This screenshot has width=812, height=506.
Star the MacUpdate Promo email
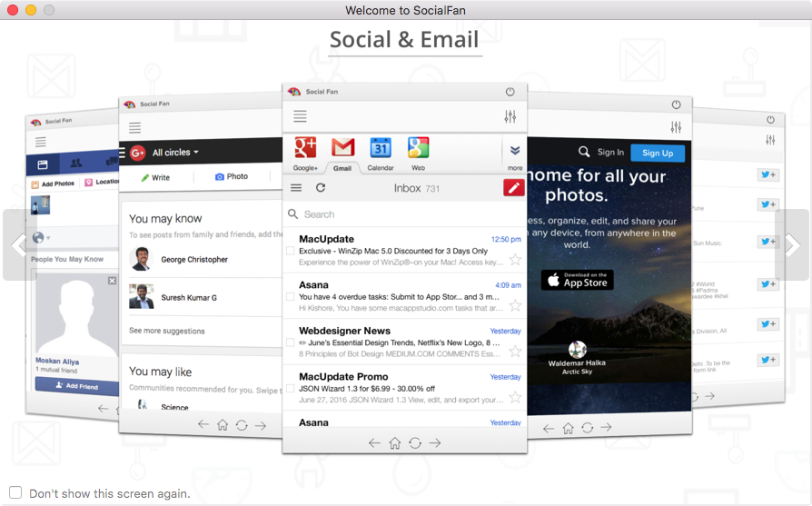[515, 397]
